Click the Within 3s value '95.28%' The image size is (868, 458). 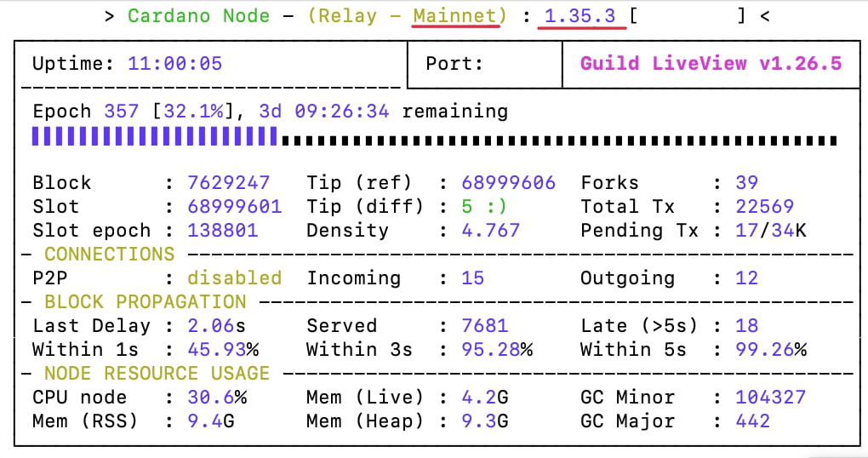click(497, 349)
